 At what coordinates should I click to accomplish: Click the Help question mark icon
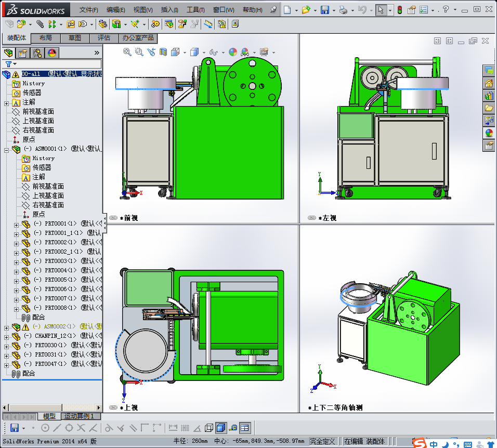coord(446,9)
